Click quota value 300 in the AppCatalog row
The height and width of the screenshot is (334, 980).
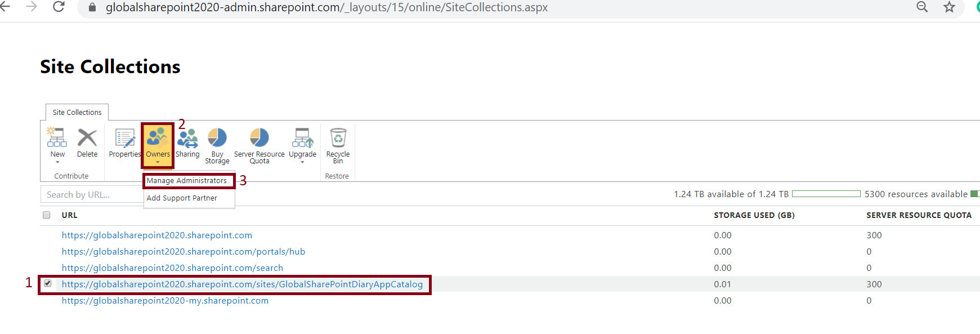874,284
